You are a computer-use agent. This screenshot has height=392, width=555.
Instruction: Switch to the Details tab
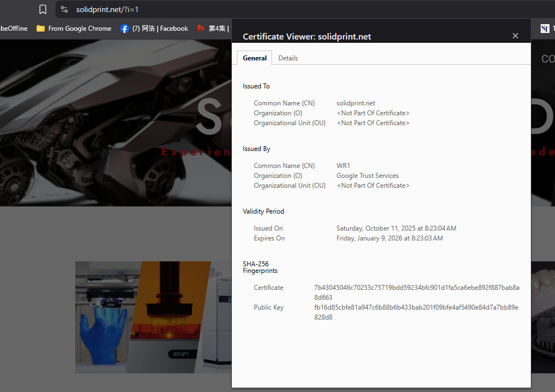(288, 58)
